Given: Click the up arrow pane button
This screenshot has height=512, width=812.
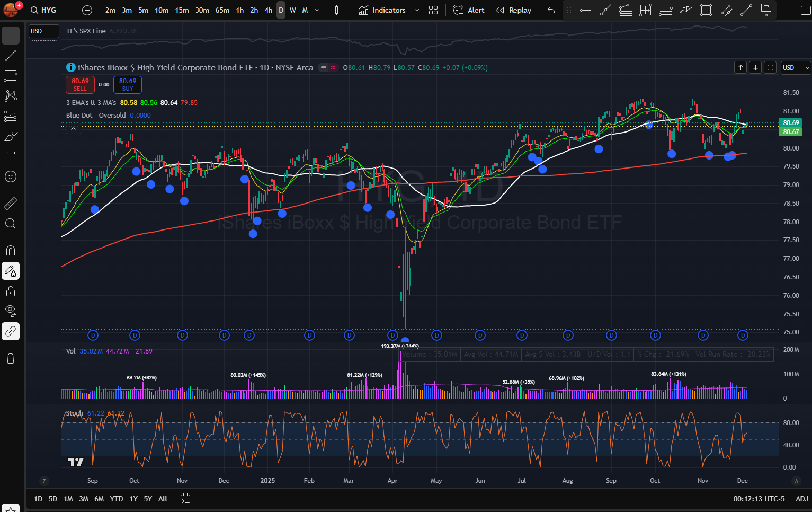Looking at the screenshot, I should coord(740,67).
